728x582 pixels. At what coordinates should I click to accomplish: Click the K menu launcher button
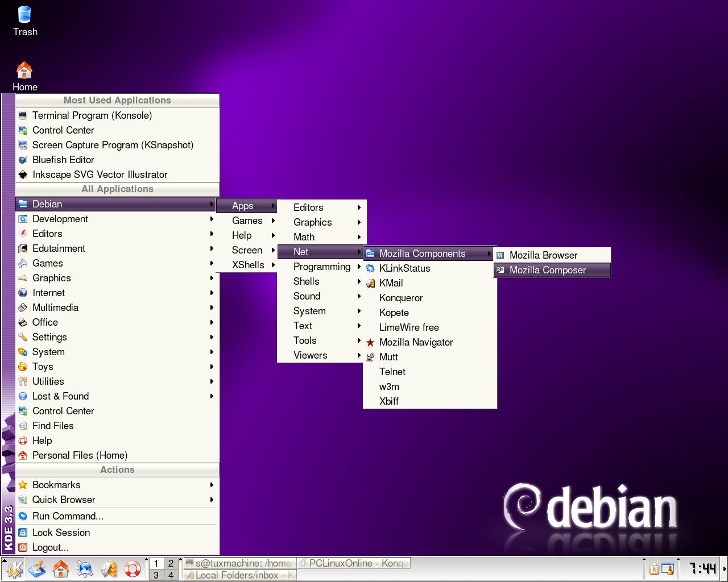pyautogui.click(x=14, y=569)
